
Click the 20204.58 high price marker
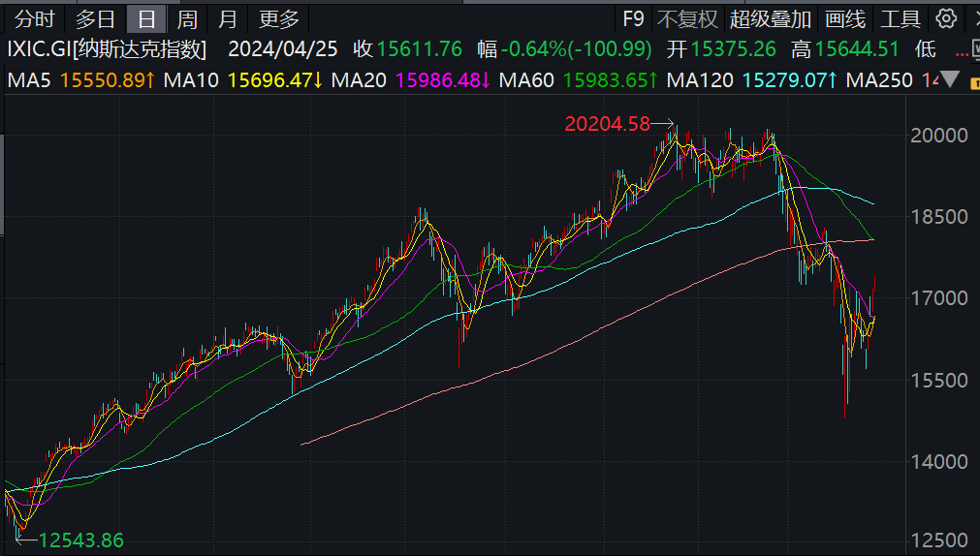click(x=609, y=123)
